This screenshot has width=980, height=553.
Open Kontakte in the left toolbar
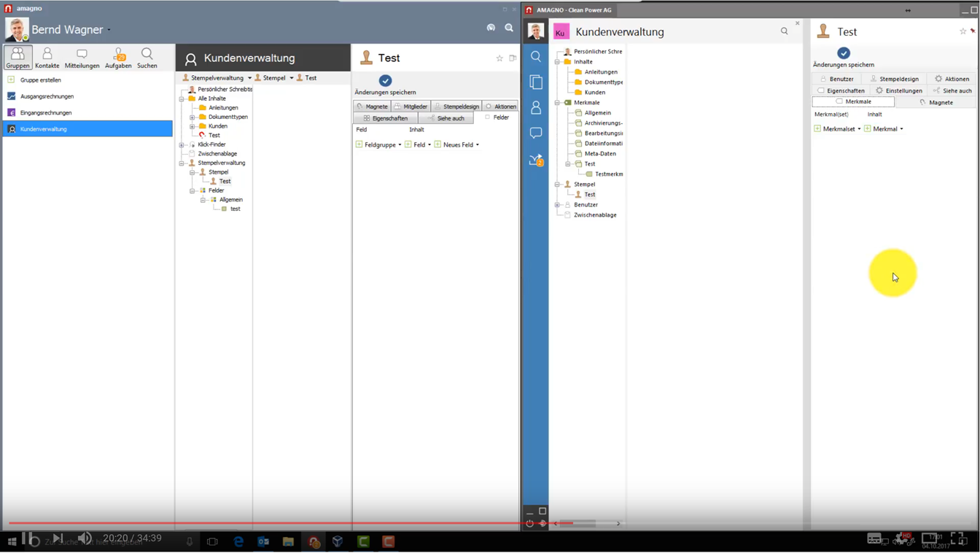click(47, 57)
